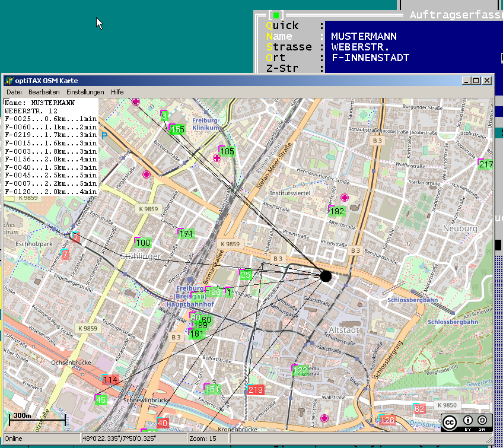Select taxi marker 171 on the map
This screenshot has height=448, width=503.
click(x=186, y=234)
